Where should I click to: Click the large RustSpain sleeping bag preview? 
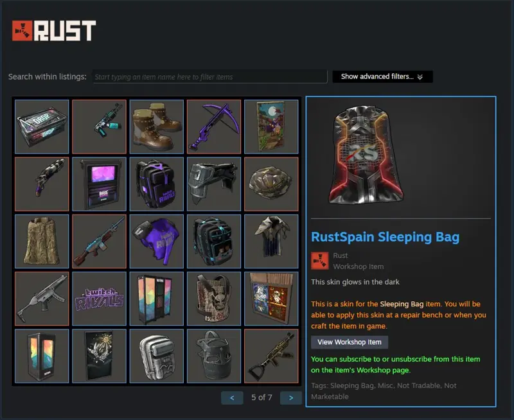pos(366,155)
